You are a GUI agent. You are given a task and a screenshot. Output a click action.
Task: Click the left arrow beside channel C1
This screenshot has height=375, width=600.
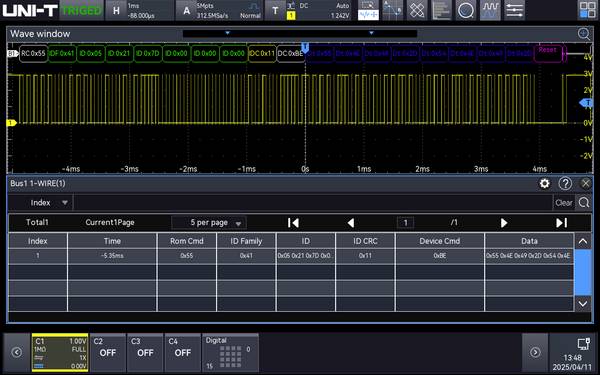pos(16,352)
